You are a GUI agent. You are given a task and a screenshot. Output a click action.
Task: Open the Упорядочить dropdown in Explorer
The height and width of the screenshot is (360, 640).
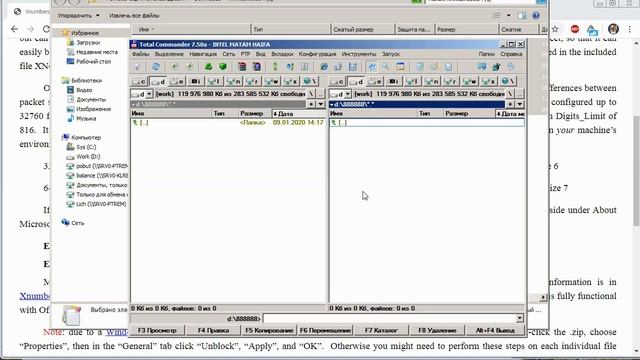[78, 16]
